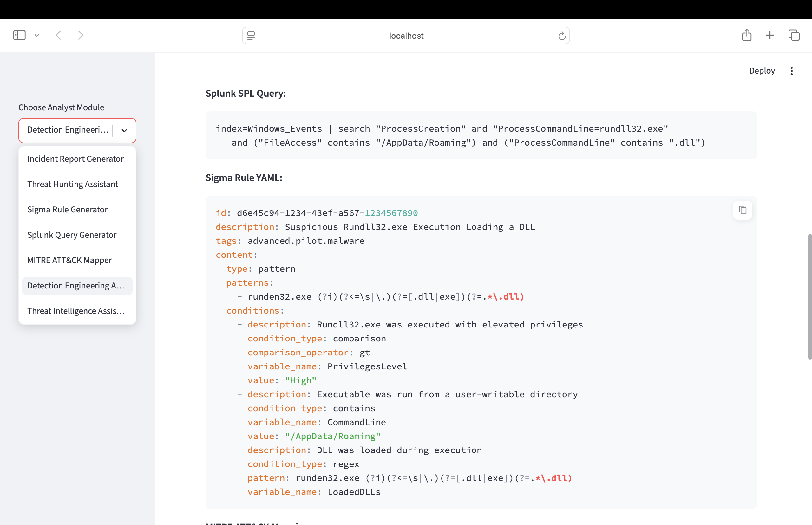Open the Share menu icon
Viewport: 812px width, 525px height.
[747, 35]
